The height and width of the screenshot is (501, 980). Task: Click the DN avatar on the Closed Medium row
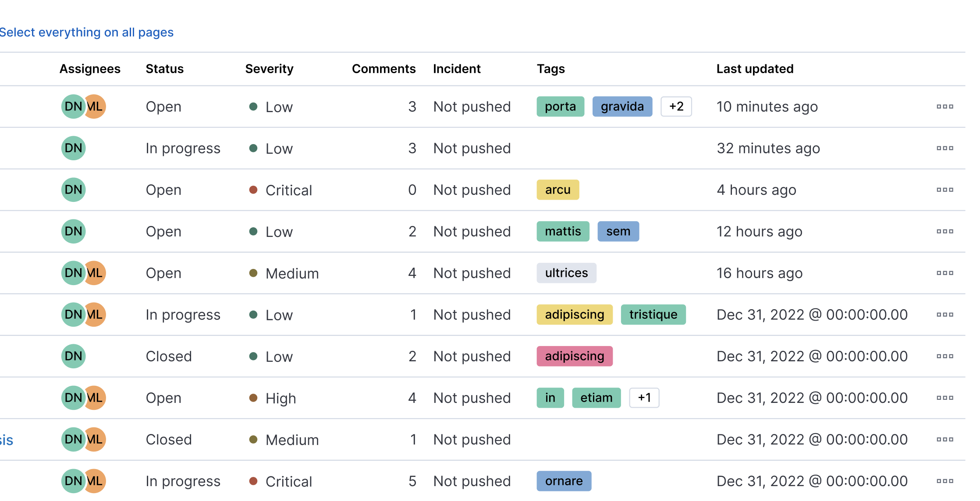tap(73, 439)
